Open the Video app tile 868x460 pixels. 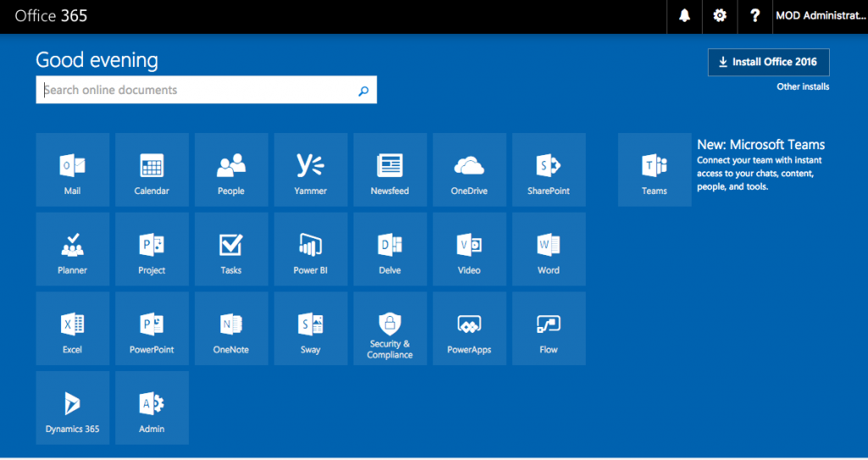pos(470,249)
